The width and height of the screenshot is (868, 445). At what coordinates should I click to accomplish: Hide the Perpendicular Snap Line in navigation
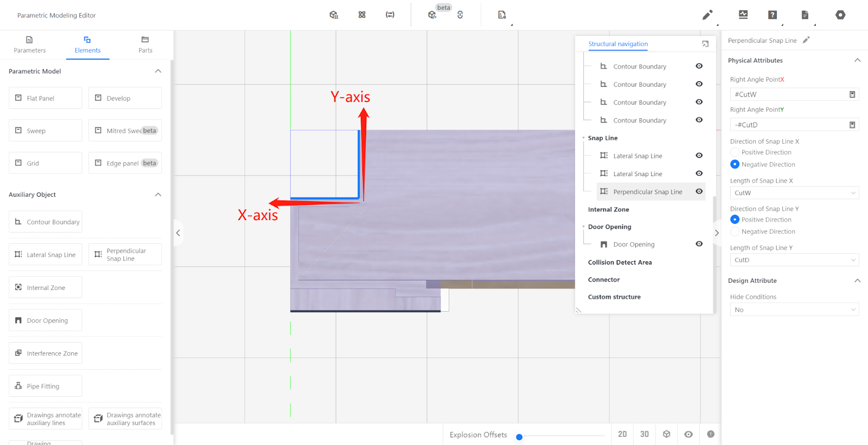[x=699, y=191]
